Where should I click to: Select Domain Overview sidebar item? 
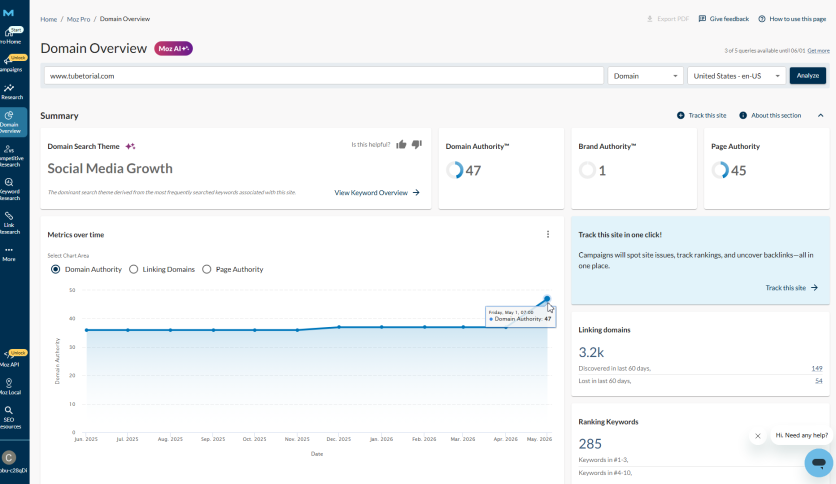(x=11, y=123)
